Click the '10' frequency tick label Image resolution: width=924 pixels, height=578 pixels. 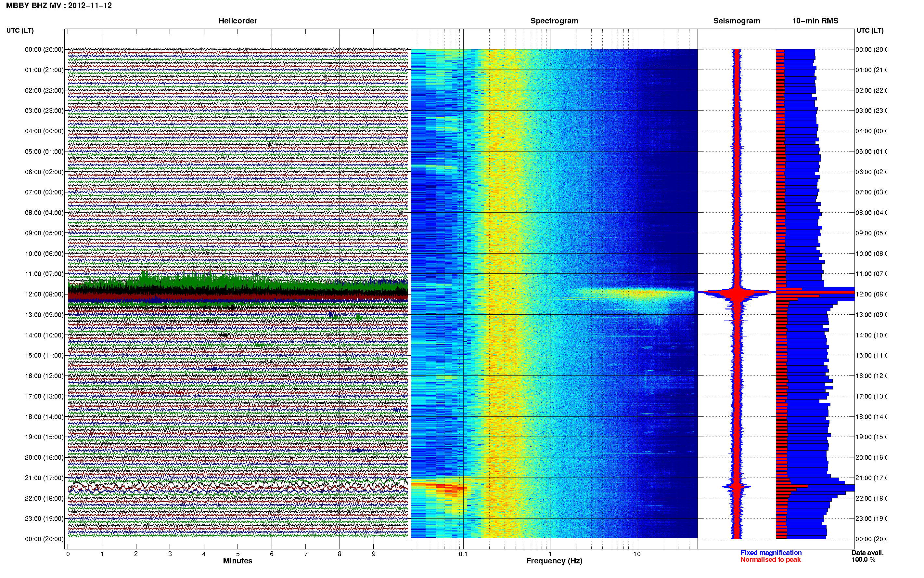[x=637, y=554]
